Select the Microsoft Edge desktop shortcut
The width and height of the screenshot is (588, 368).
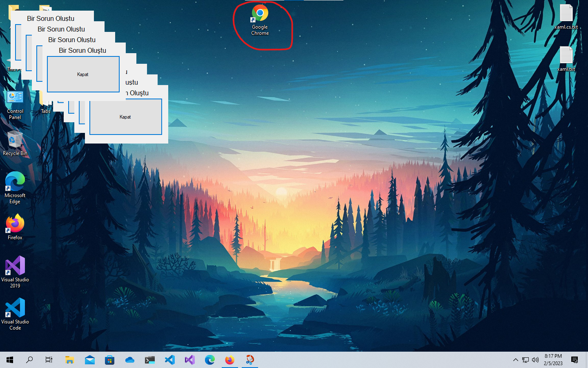[x=15, y=188]
